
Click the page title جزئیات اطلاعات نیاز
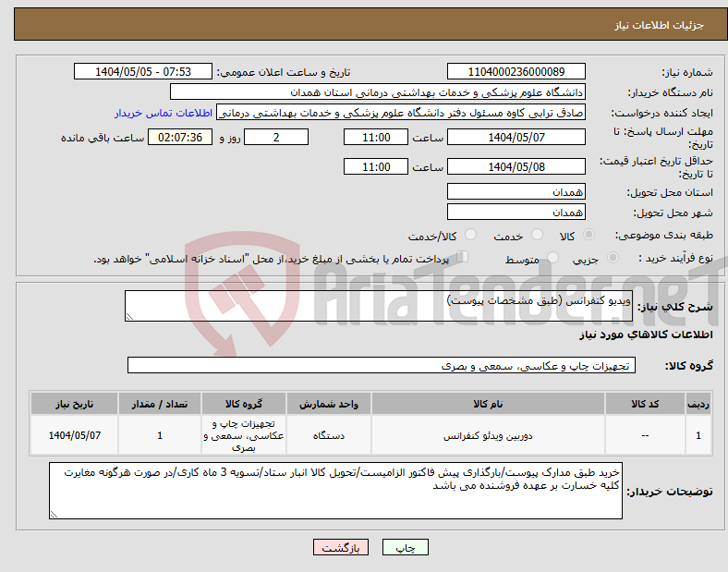(x=660, y=25)
